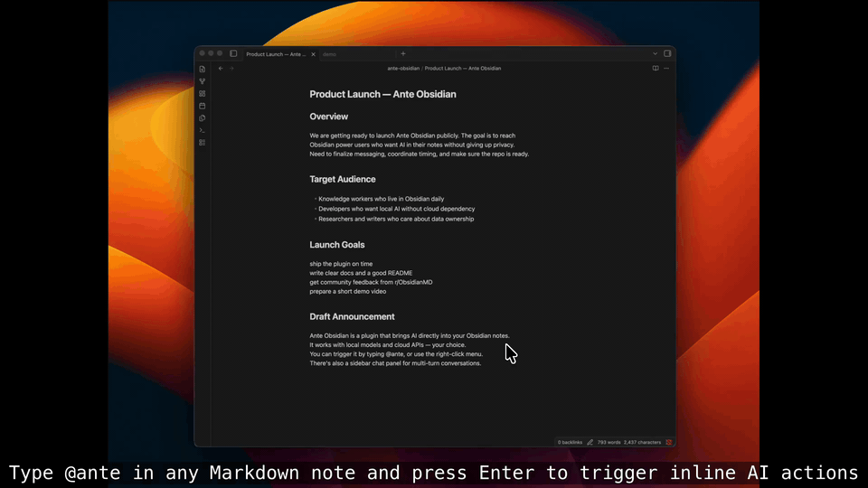Click the 'It works with local models' line

[x=388, y=344]
